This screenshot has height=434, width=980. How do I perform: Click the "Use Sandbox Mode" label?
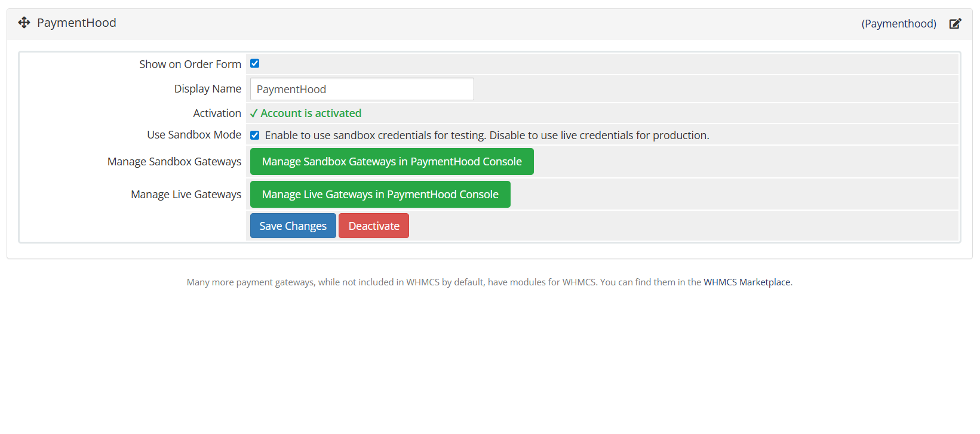[x=194, y=135]
